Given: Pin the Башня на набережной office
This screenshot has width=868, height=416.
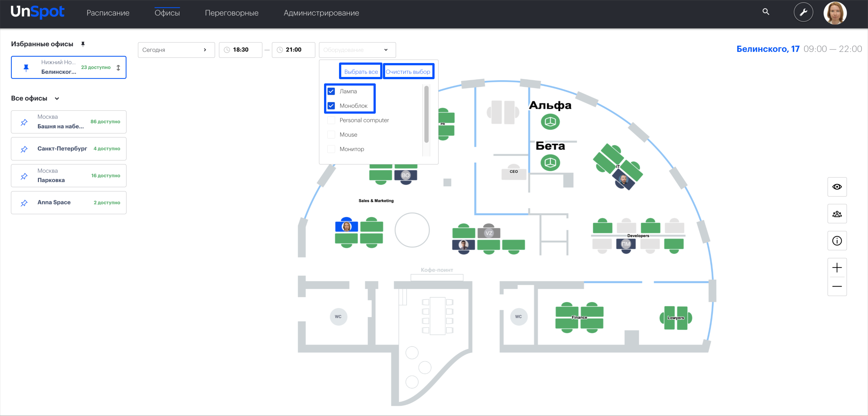Looking at the screenshot, I should tap(24, 122).
